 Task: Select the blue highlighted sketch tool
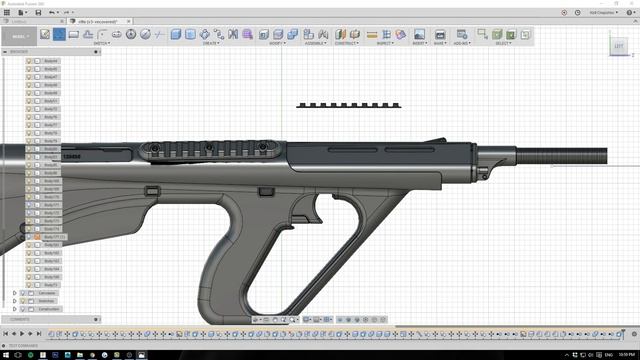click(59, 34)
